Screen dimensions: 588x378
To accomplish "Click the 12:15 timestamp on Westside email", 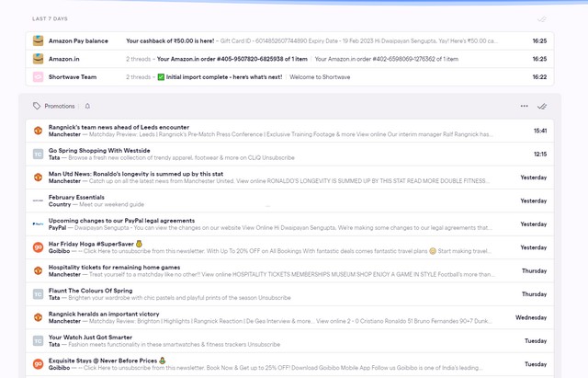I will click(540, 154).
